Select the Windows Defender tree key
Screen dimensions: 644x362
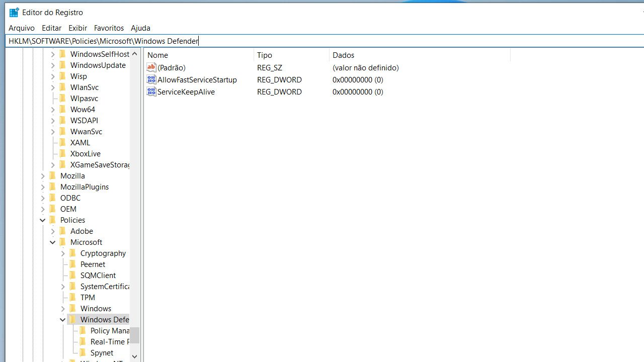(104, 319)
